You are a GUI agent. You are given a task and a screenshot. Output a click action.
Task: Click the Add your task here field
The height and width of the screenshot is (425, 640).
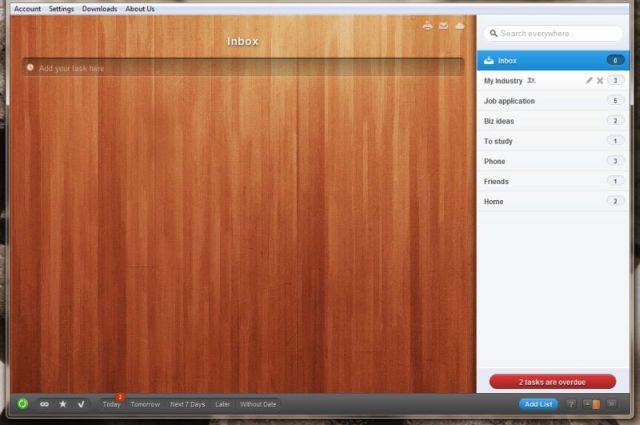pos(242,68)
